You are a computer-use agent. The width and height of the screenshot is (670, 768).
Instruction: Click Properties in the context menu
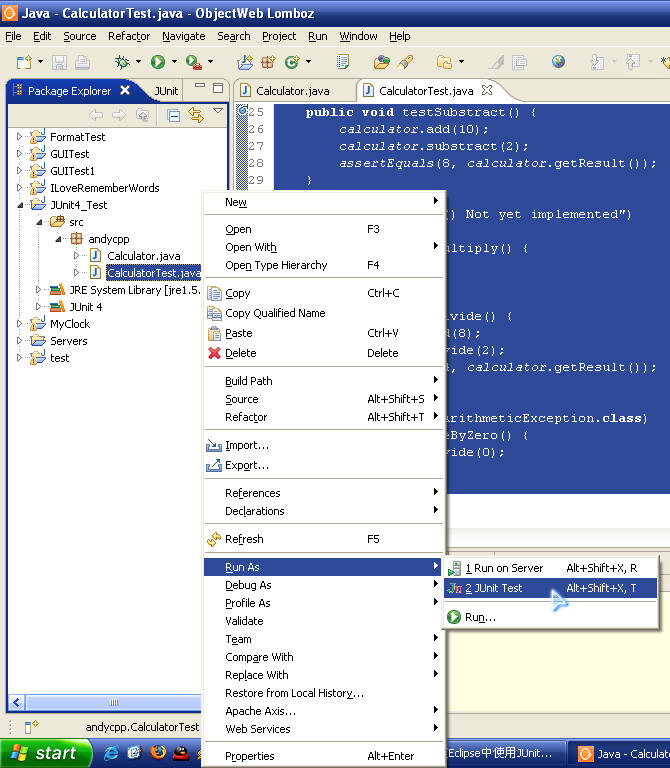point(250,756)
